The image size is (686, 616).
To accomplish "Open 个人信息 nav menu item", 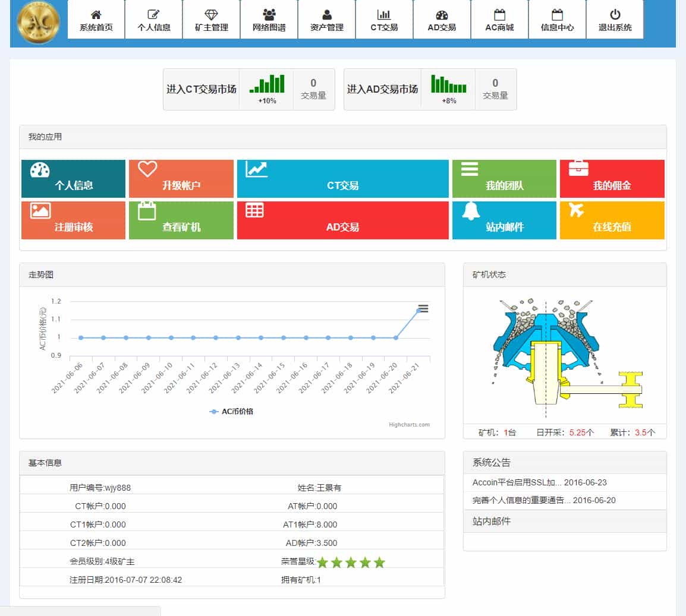I will coord(153,20).
